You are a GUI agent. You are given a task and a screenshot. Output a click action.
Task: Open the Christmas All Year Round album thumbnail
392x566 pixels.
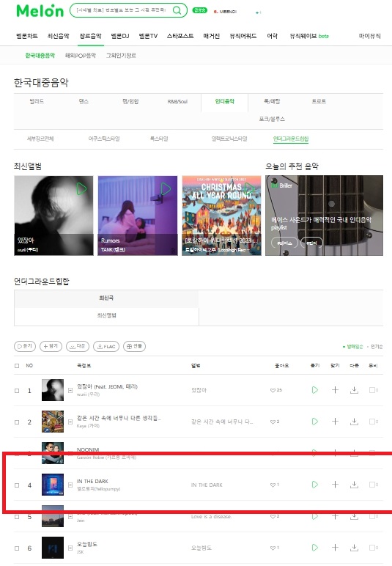(221, 216)
